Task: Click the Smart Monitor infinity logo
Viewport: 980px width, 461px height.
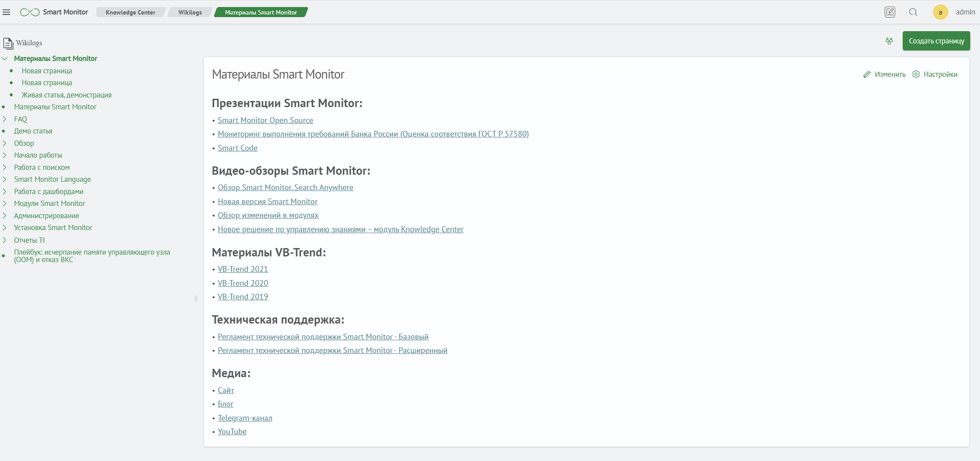Action: 30,12
